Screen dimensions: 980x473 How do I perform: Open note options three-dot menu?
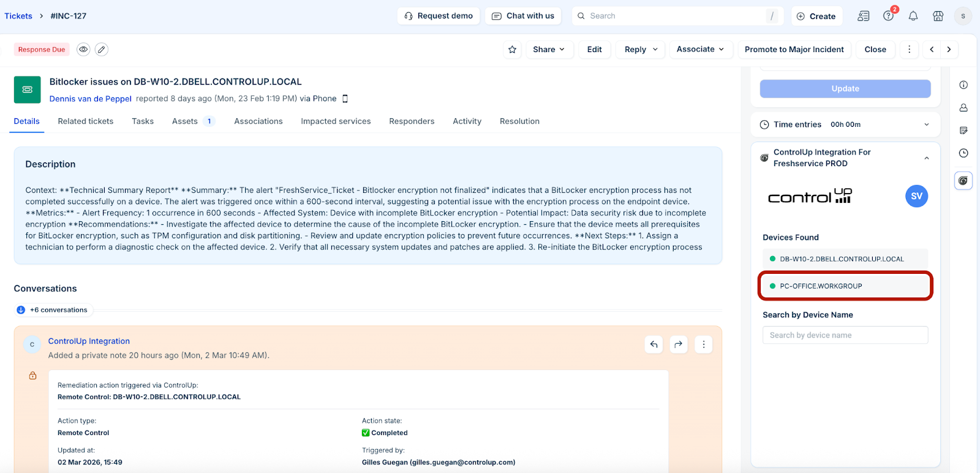tap(703, 344)
